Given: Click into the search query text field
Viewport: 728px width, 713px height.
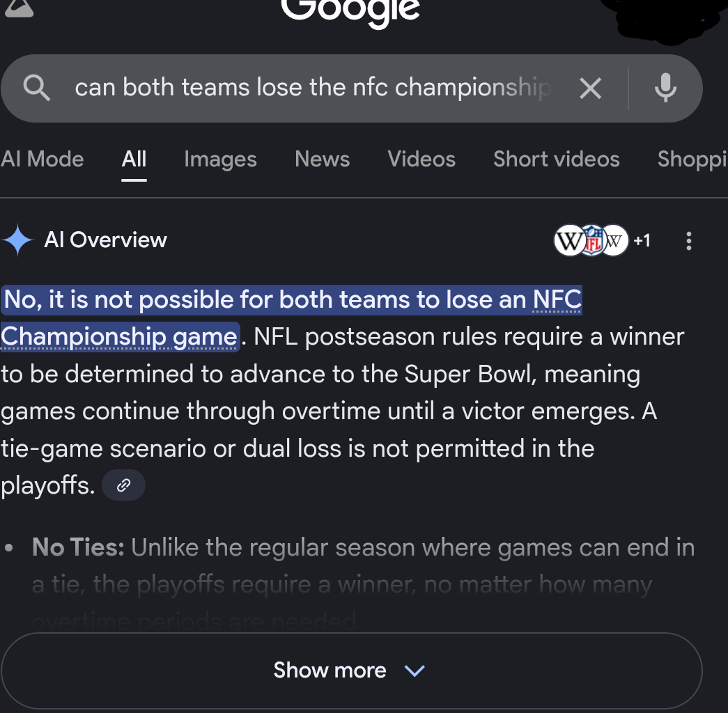Looking at the screenshot, I should 313,88.
